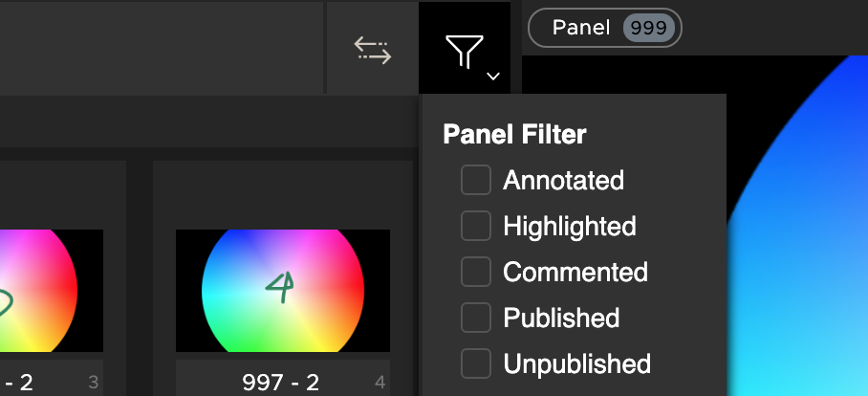Enable the Annotated filter checkbox
Viewport: 868px width, 396px height.
click(476, 180)
